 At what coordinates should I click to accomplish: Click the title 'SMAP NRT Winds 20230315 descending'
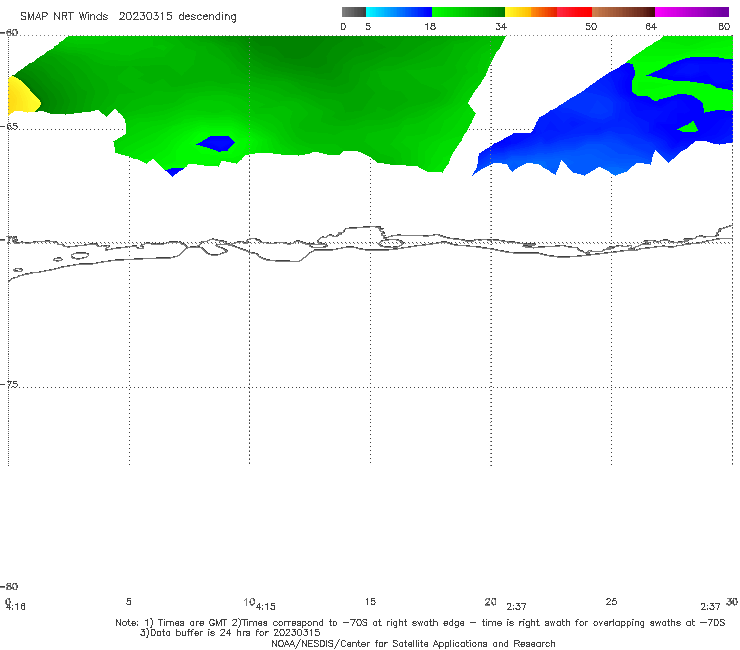pyautogui.click(x=128, y=17)
